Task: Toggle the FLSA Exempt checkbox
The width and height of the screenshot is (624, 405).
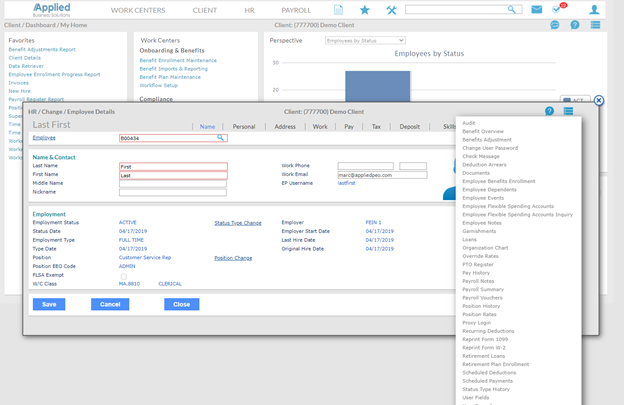Action: point(123,276)
